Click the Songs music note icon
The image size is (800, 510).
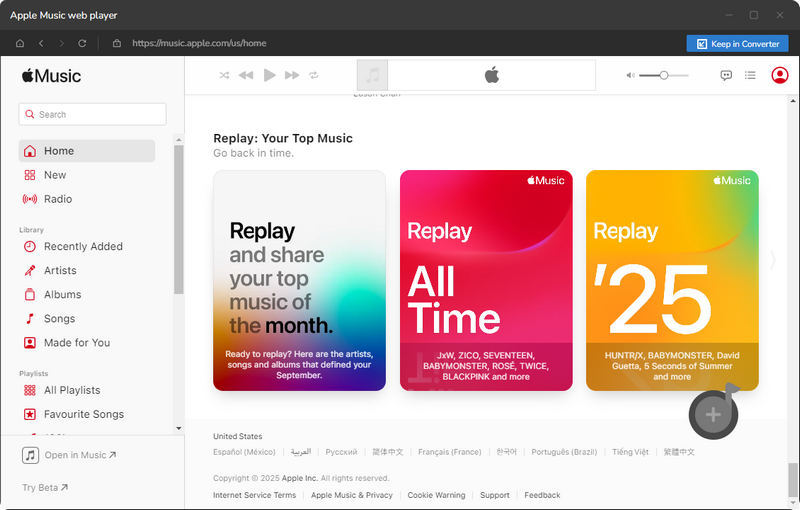click(x=30, y=319)
